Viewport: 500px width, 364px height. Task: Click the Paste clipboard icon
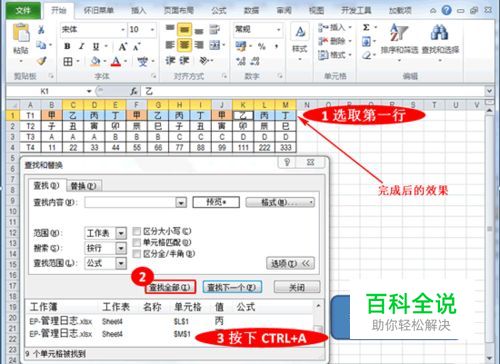21,33
